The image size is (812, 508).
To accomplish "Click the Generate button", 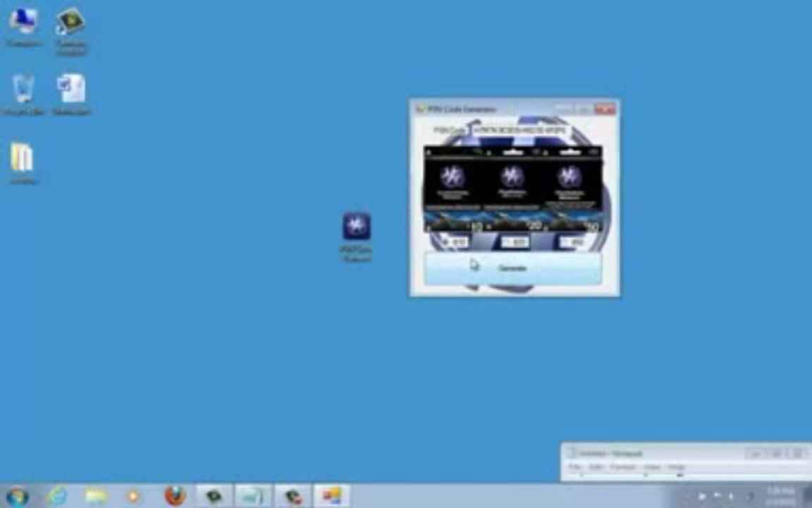I will click(512, 268).
